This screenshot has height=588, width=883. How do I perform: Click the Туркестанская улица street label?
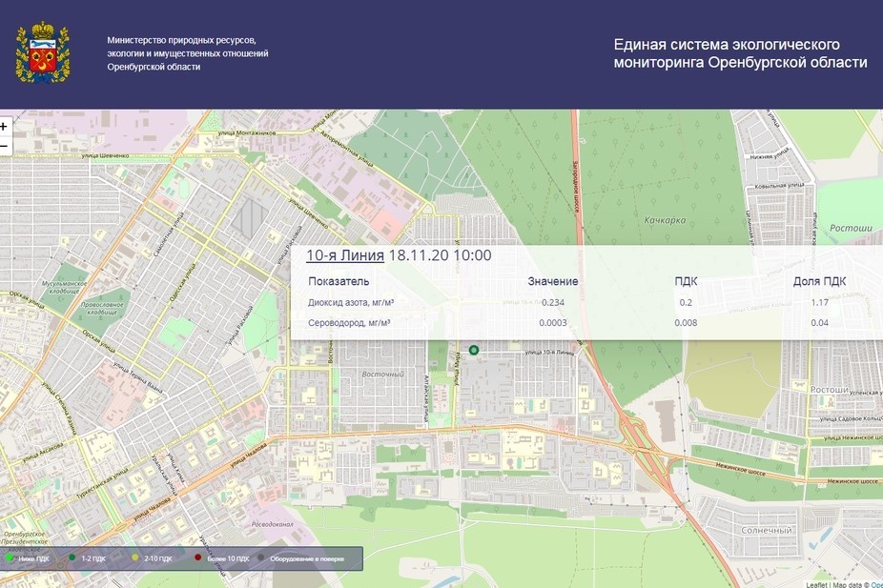(x=102, y=484)
